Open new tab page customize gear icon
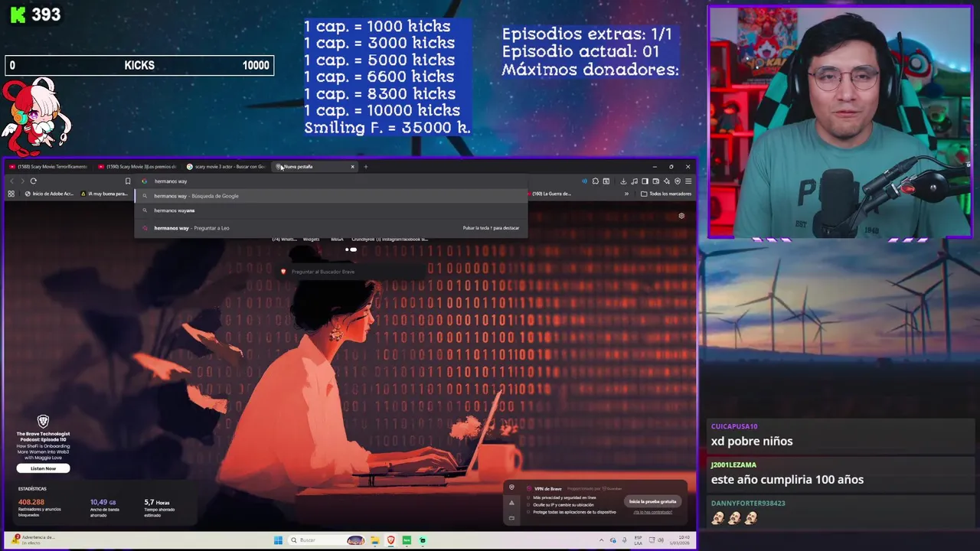 click(x=681, y=216)
